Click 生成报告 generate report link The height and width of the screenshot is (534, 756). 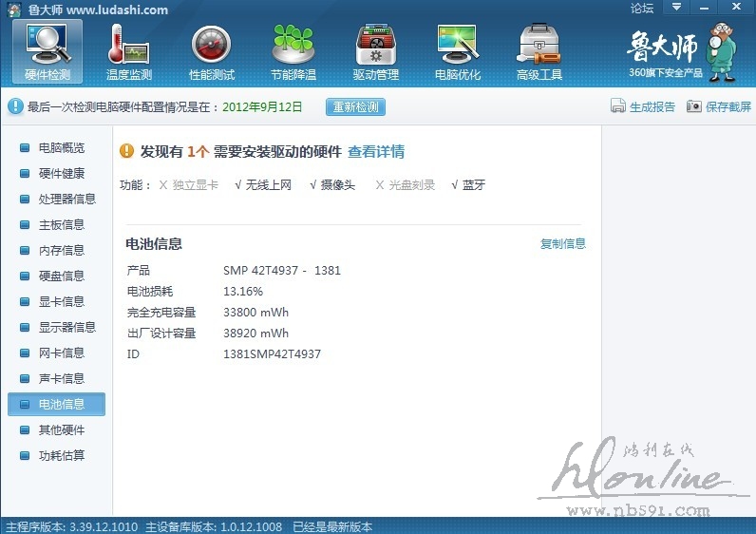(652, 106)
